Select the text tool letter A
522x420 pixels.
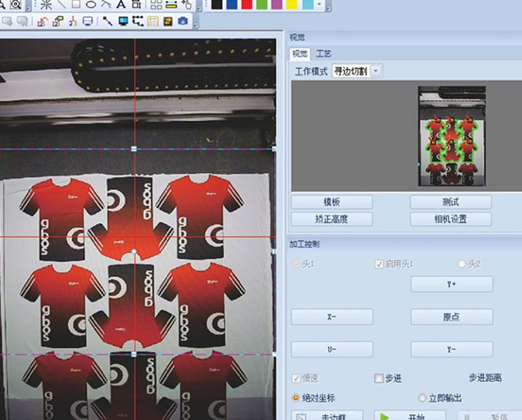click(121, 5)
